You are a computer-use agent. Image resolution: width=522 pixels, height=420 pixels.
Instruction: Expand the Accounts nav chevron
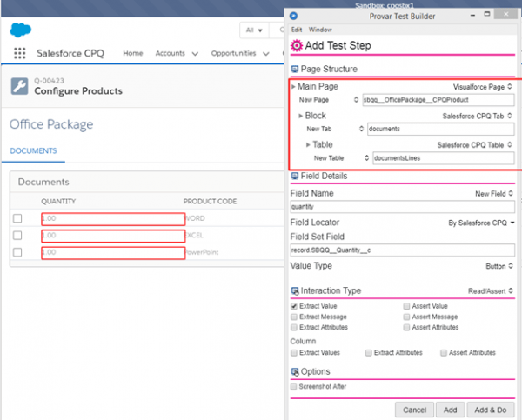click(x=195, y=54)
